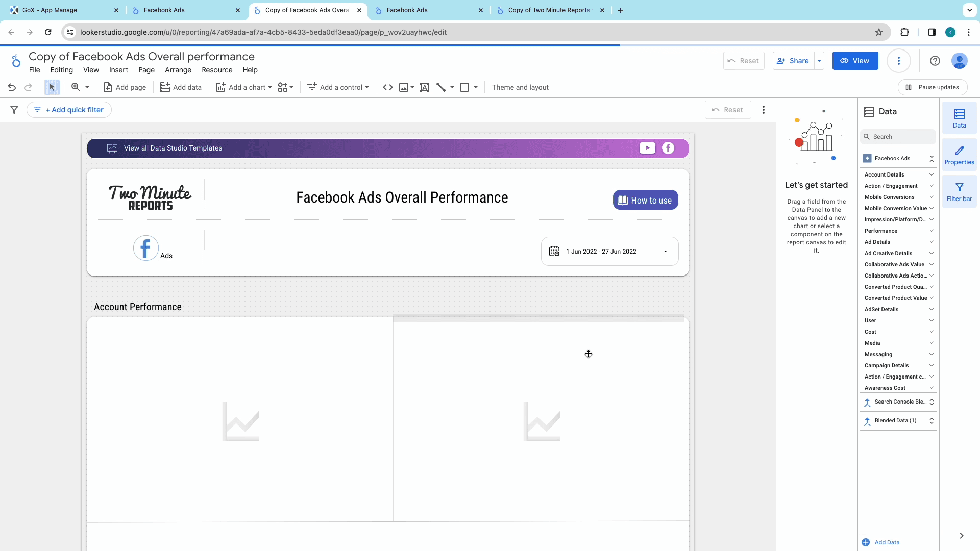This screenshot has height=551, width=980.
Task: Click the insert image icon
Action: pos(406,87)
